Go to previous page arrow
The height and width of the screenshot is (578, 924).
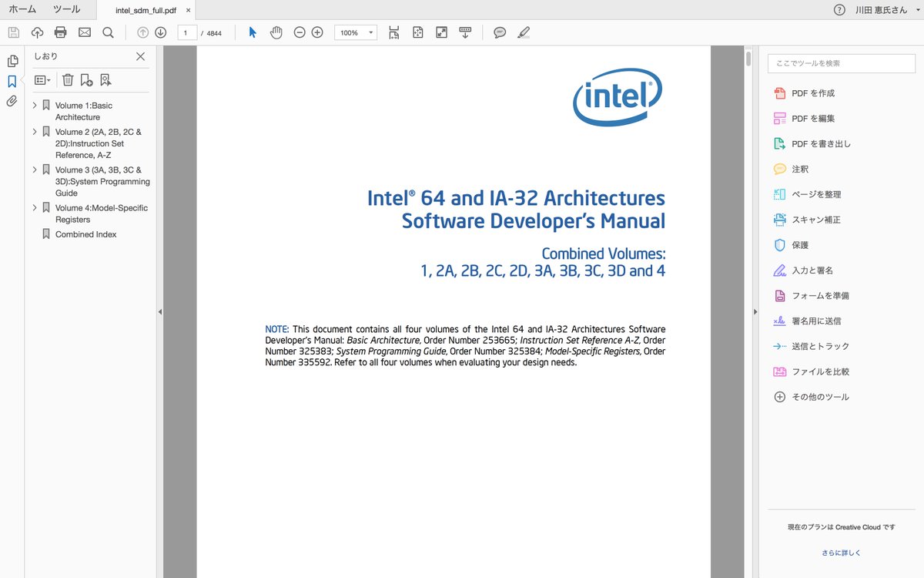click(x=142, y=32)
